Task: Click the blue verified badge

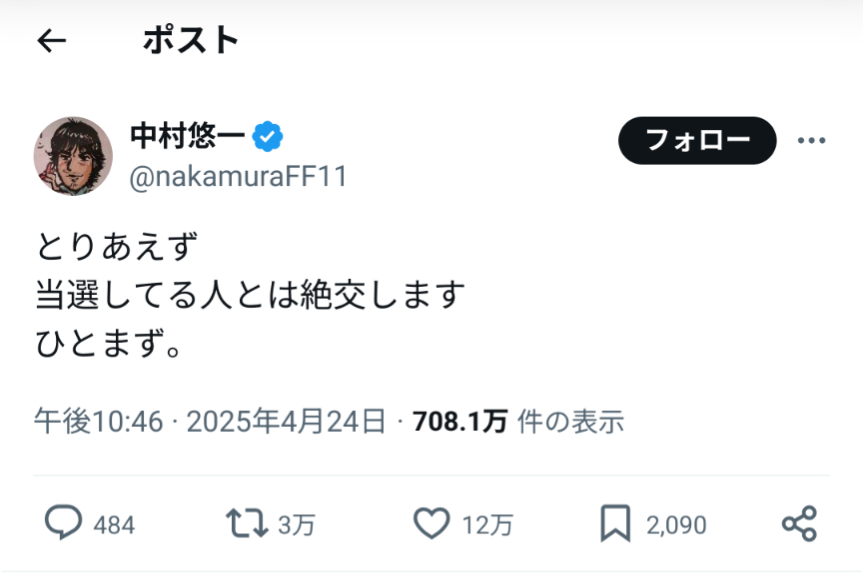Action: click(x=267, y=135)
